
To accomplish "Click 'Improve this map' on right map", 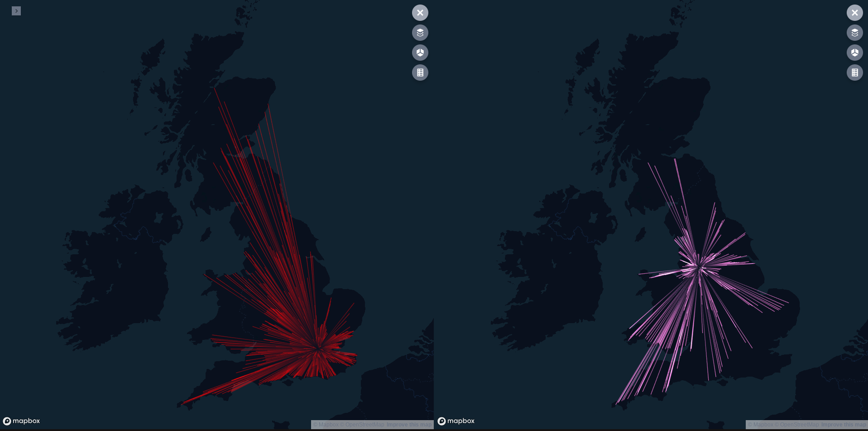I will click(844, 425).
